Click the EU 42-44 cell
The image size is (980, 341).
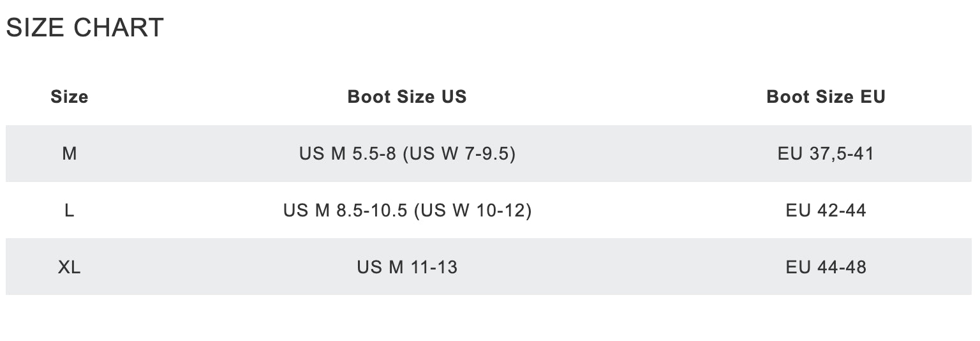coord(826,210)
